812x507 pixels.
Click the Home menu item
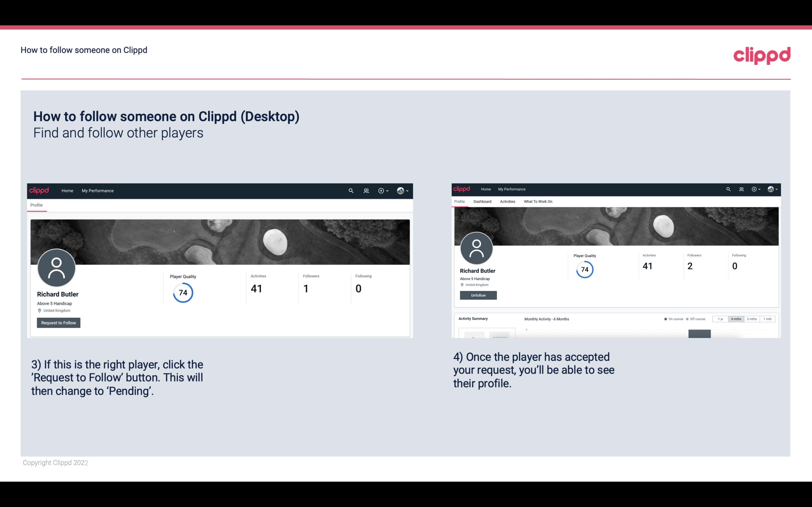[x=67, y=190]
